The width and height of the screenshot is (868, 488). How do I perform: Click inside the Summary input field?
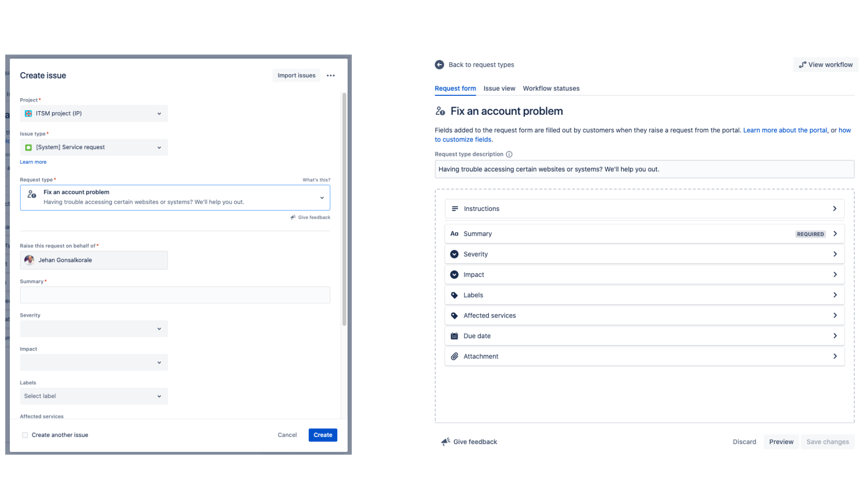pos(175,295)
